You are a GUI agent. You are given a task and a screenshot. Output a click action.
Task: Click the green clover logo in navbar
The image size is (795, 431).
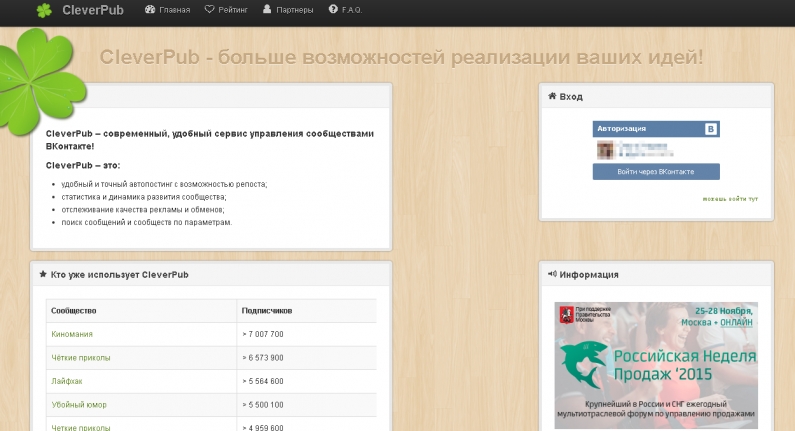point(44,10)
